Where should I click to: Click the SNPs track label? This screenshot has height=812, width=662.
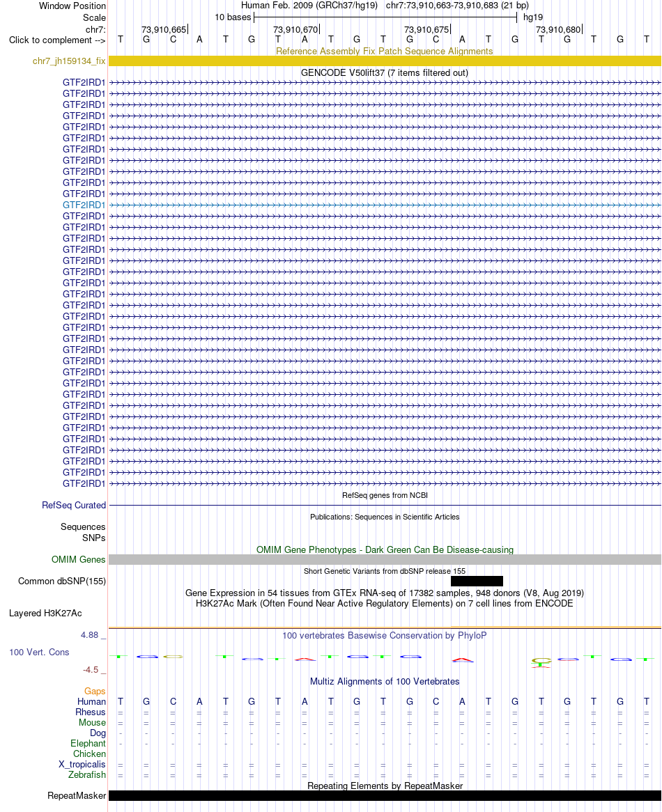point(94,538)
